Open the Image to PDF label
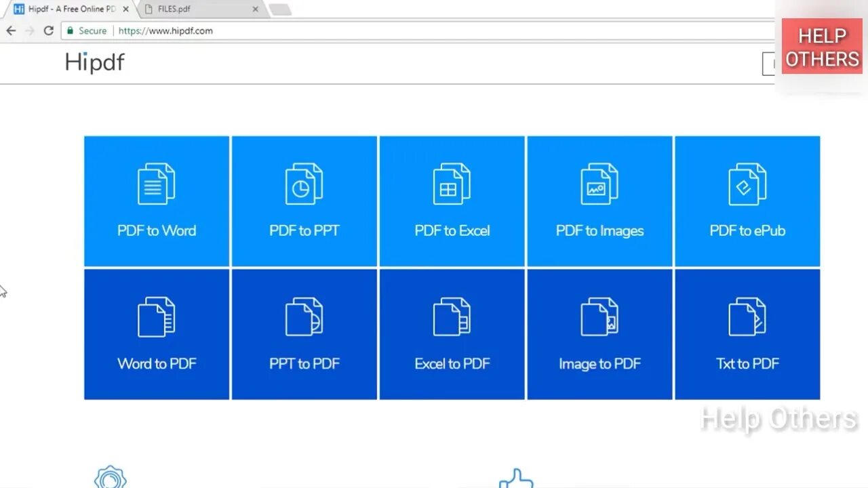The image size is (868, 488). 599,364
